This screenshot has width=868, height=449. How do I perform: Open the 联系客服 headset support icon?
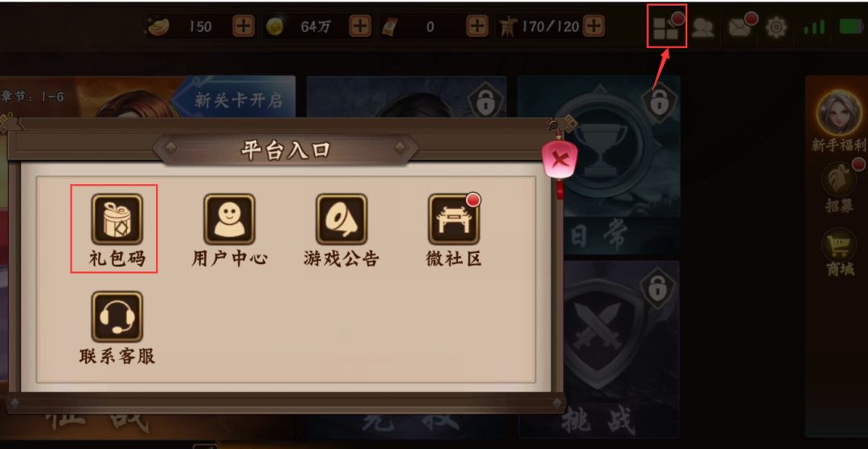117,316
